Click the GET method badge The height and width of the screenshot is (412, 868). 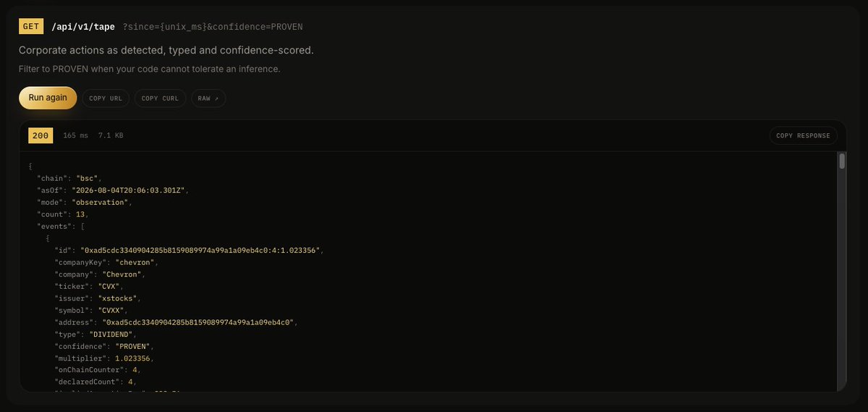tap(31, 27)
